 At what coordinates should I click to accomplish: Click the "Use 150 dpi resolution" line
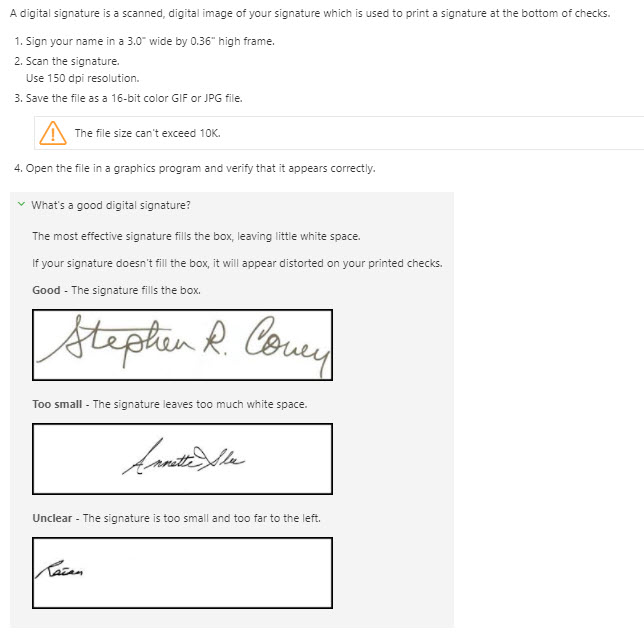pyautogui.click(x=83, y=78)
